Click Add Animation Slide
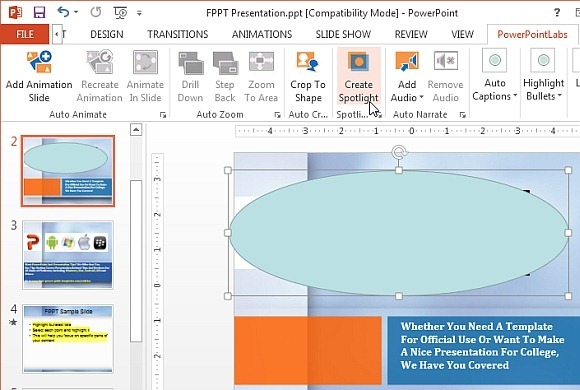The image size is (580, 390). tap(39, 77)
